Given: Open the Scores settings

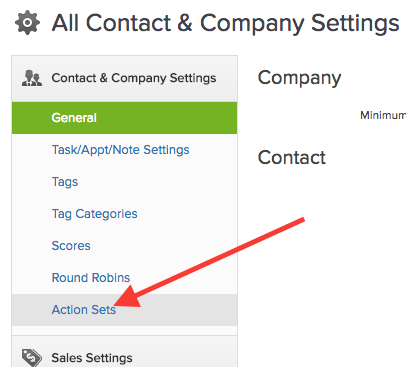Looking at the screenshot, I should pos(71,246).
